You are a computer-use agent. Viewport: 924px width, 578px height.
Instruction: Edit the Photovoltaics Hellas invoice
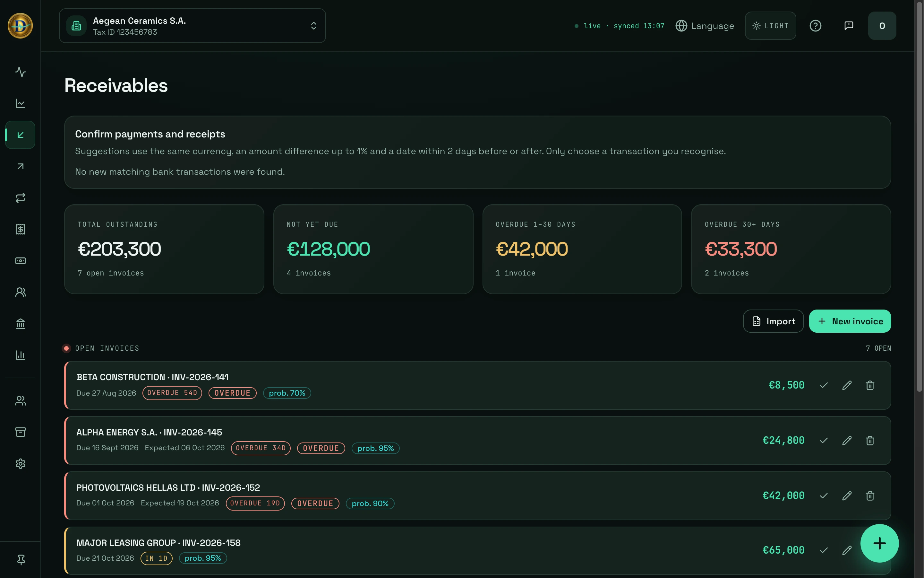847,495
